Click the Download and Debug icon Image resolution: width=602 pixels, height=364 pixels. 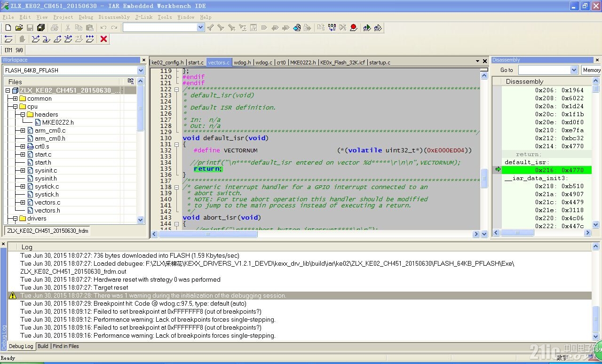click(x=367, y=28)
